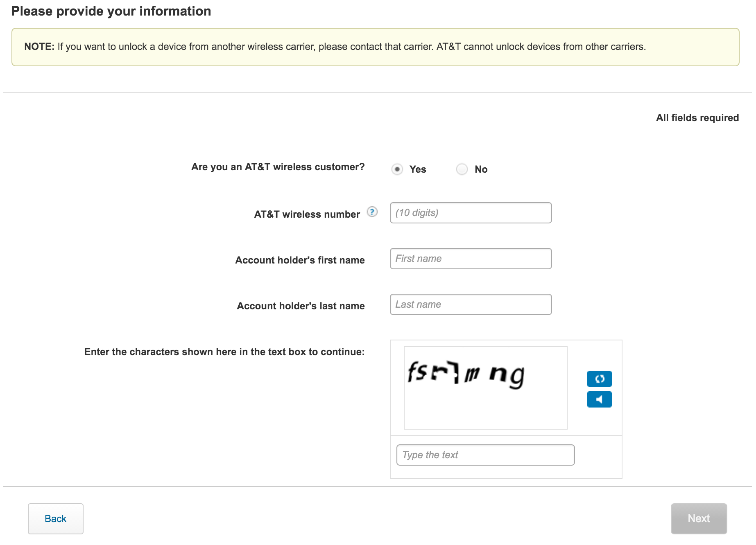Click the First name input field
The image size is (756, 545).
point(471,259)
